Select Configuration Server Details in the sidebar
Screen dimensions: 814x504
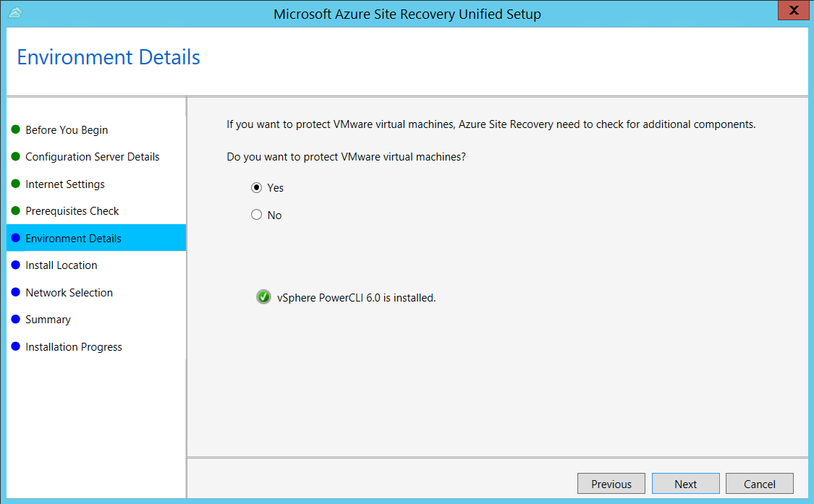pos(92,157)
